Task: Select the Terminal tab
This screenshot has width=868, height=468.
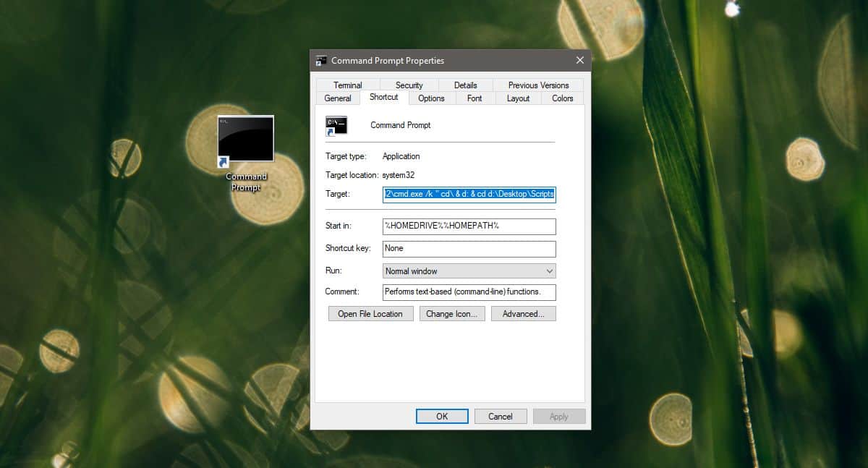Action: coord(347,85)
